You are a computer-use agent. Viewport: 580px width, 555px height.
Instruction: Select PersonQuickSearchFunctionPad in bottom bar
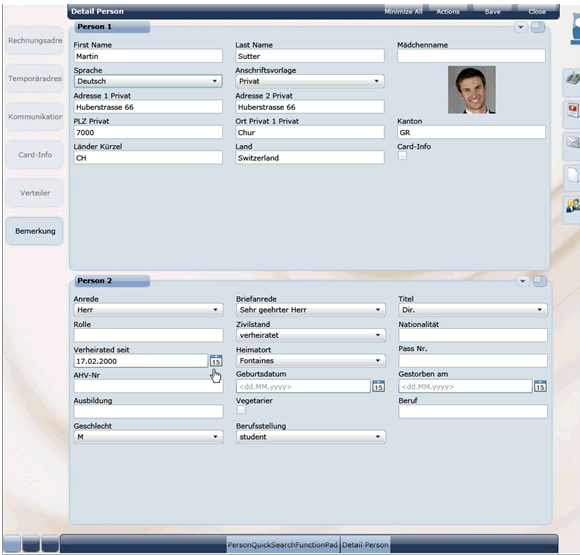point(283,545)
